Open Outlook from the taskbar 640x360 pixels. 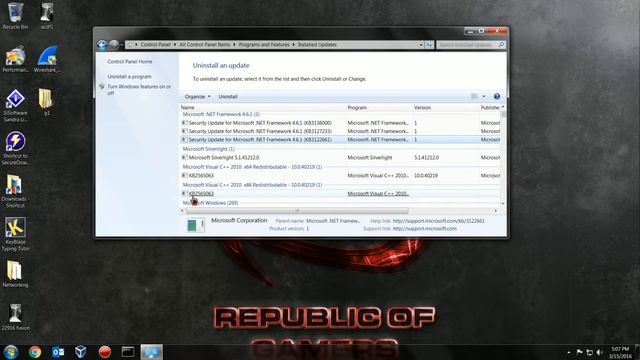pos(58,351)
